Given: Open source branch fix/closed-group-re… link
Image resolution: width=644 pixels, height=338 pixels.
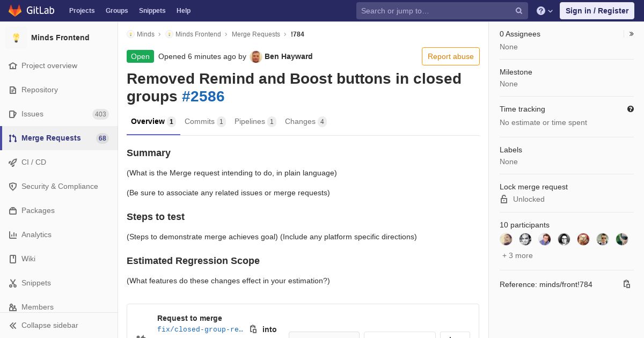Looking at the screenshot, I should [200, 329].
